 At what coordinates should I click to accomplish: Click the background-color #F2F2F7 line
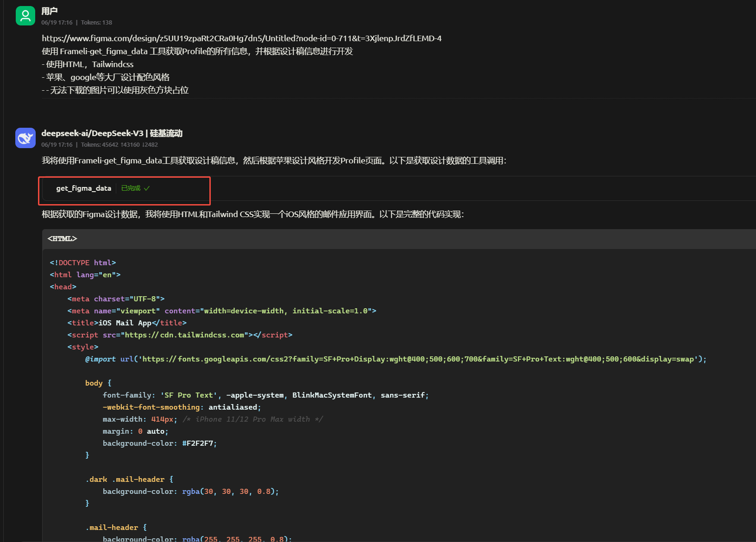pyautogui.click(x=160, y=443)
